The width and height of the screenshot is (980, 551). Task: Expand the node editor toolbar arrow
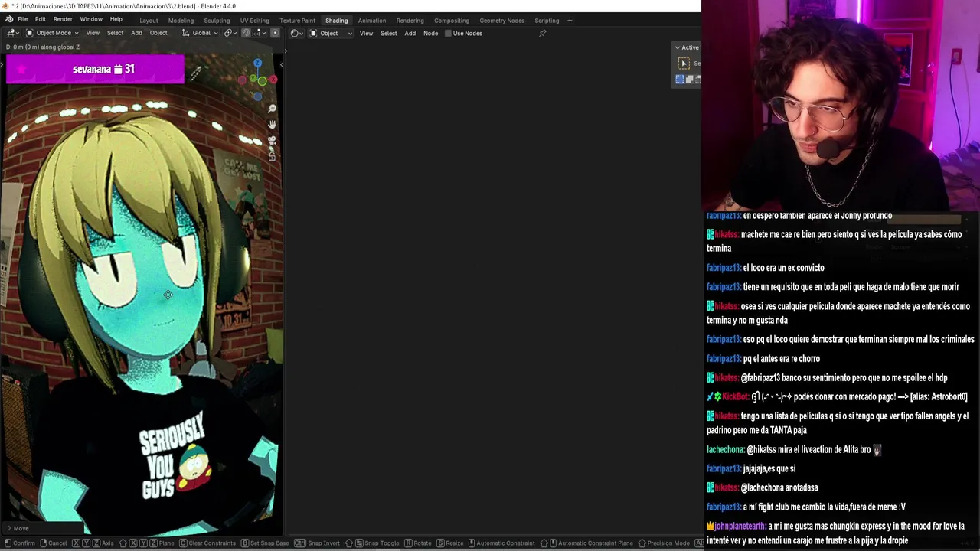click(x=286, y=51)
